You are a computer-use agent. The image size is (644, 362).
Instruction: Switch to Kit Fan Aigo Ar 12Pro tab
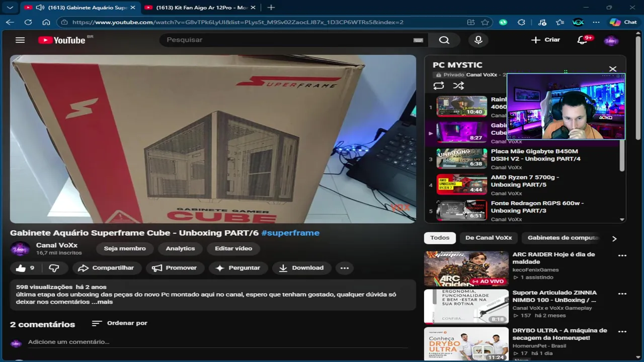click(x=200, y=8)
